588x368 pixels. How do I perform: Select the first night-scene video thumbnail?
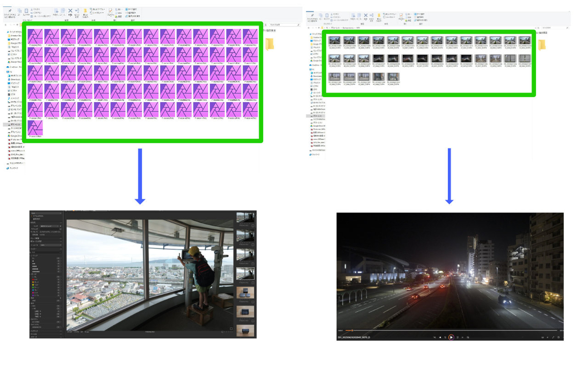tap(378, 60)
